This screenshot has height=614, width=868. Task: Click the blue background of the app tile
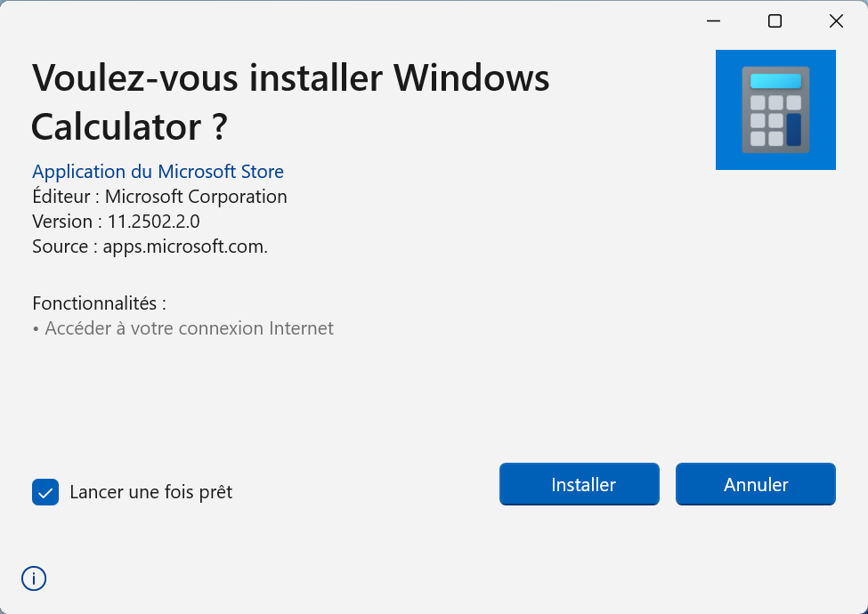click(x=730, y=156)
